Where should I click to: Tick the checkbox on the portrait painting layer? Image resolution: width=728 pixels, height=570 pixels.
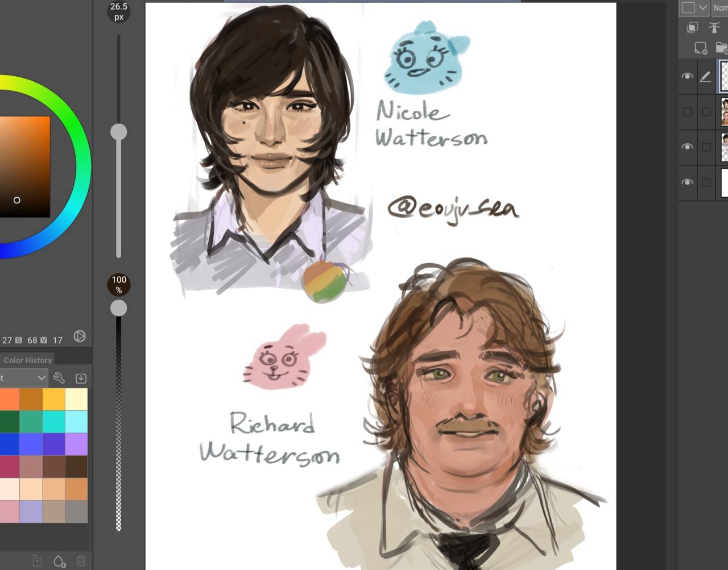[x=706, y=147]
